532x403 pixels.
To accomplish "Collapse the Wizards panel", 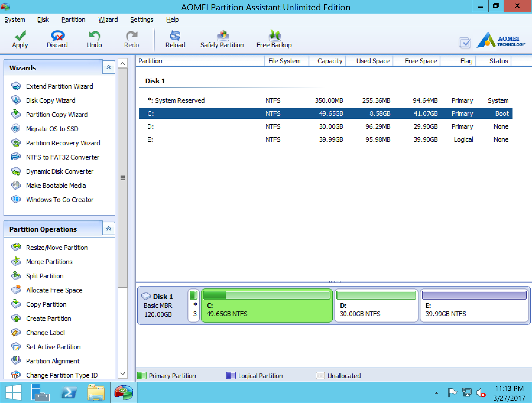I will pos(108,67).
